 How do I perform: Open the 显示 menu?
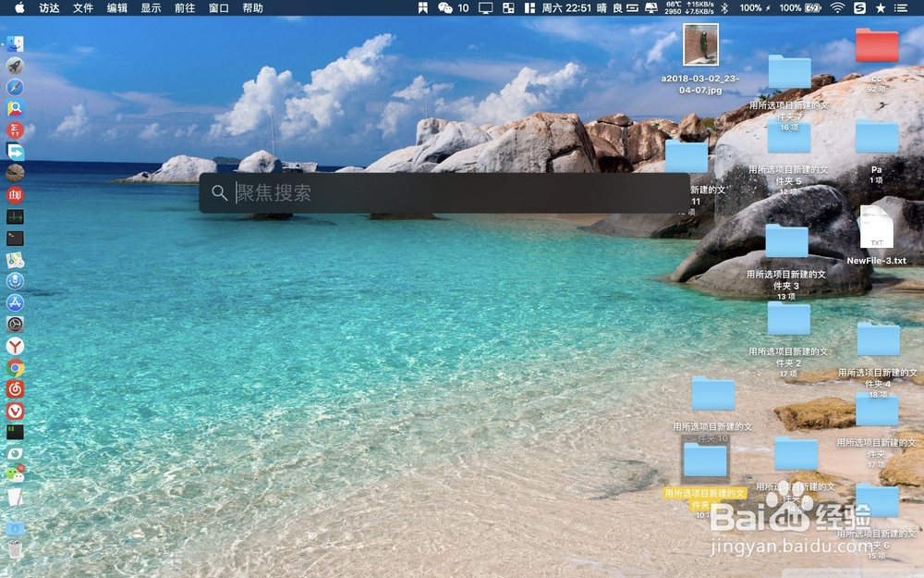tap(151, 7)
